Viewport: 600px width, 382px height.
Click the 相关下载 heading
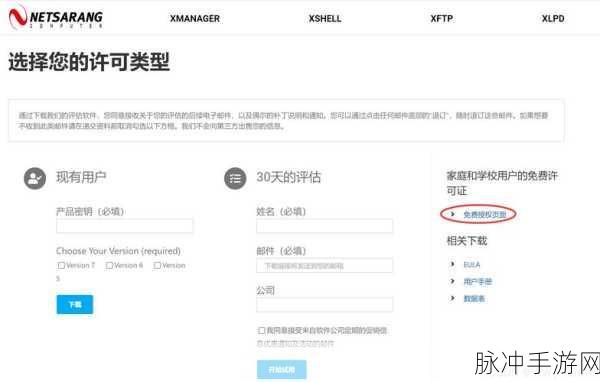[x=467, y=241]
